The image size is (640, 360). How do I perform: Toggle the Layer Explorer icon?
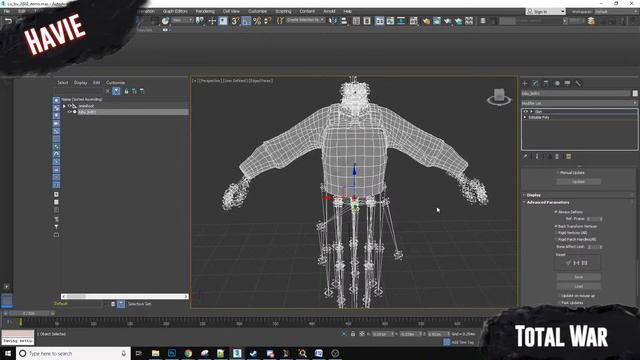coord(367,20)
